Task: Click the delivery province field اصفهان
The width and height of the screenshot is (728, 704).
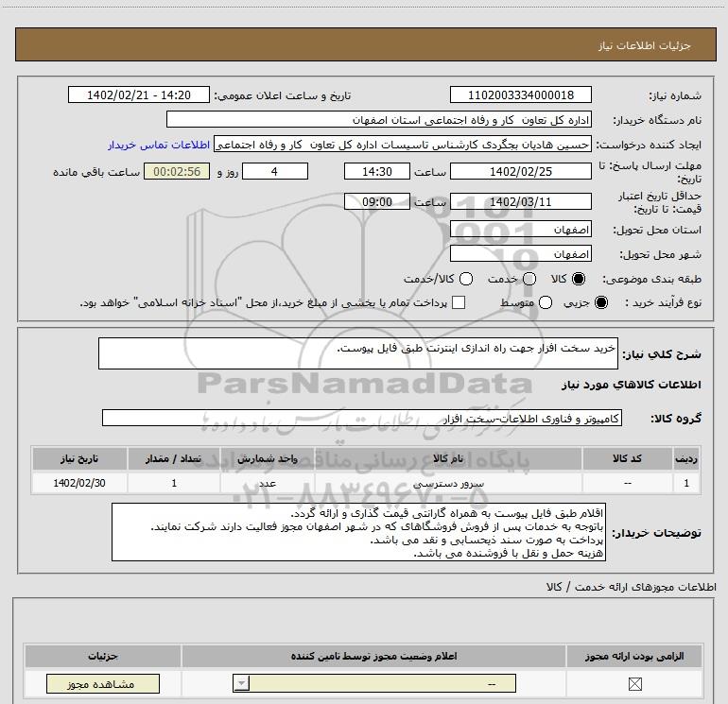Action: point(520,230)
